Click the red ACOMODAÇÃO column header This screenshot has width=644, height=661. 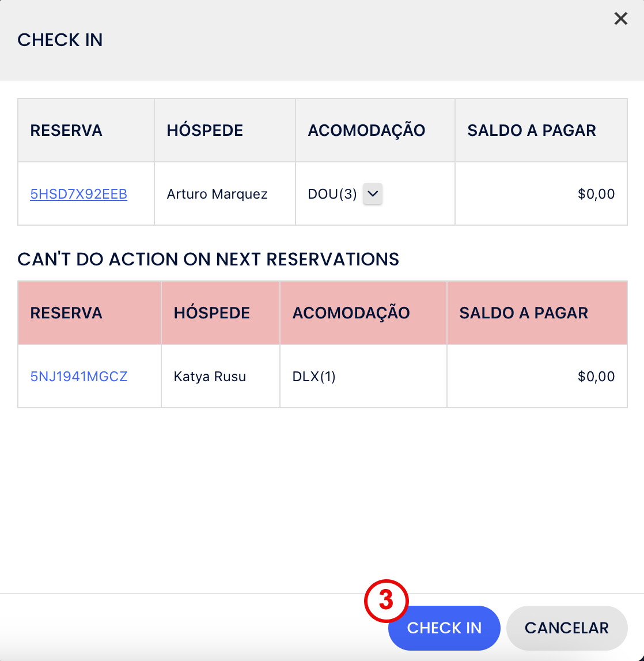[x=351, y=313]
